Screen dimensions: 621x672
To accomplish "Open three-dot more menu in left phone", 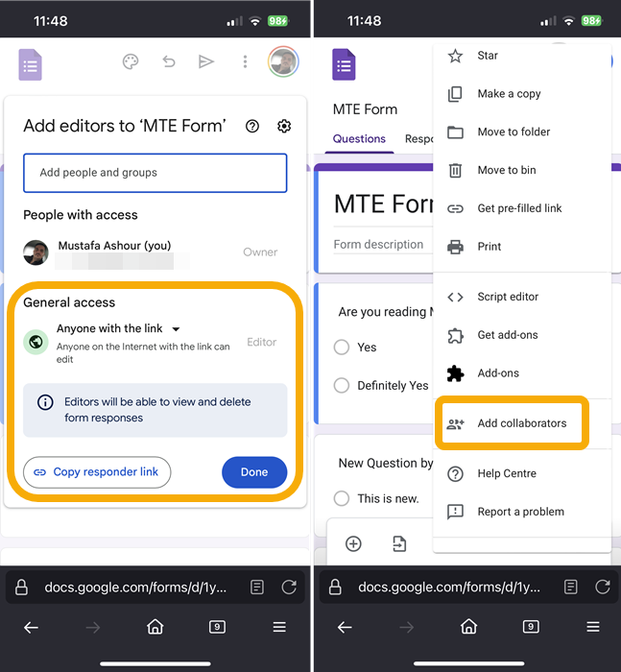I will tap(245, 62).
